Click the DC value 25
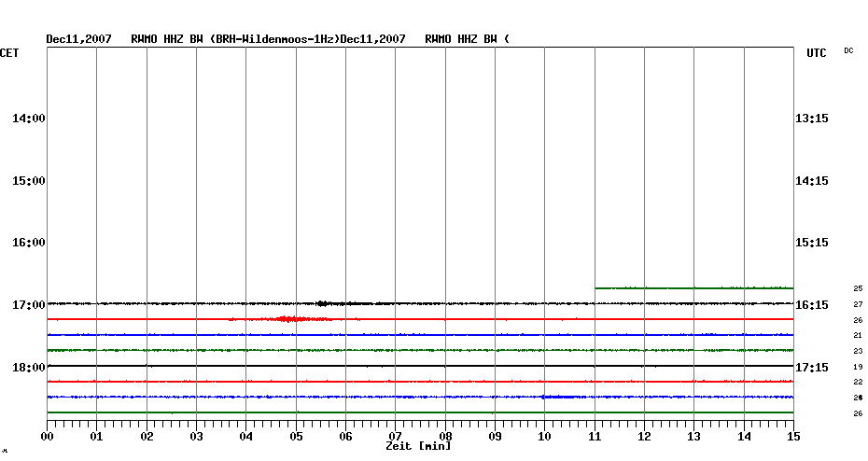Screen dimensions: 868x461 (858, 288)
